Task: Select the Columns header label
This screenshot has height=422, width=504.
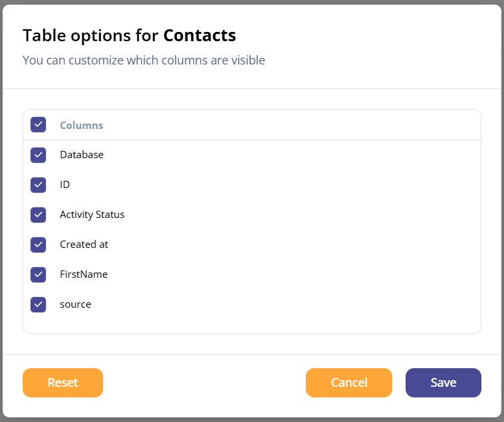Action: (82, 125)
